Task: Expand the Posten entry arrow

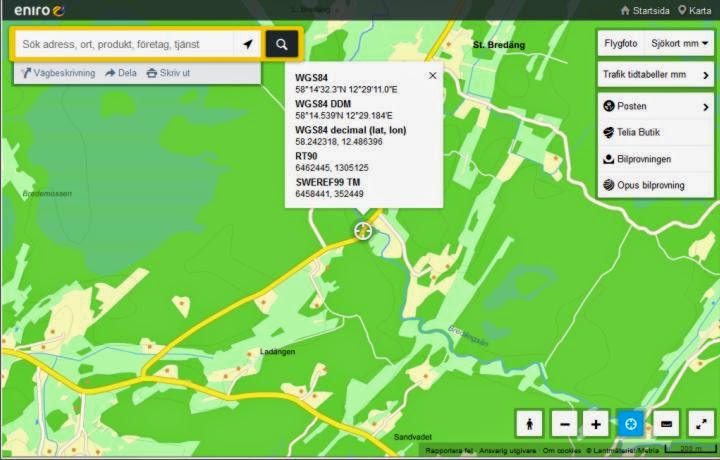Action: [x=706, y=107]
